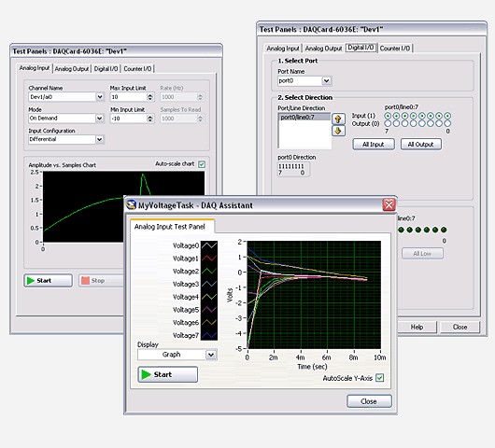Open the Port Name dropdown
This screenshot has width=495, height=448.
[327, 81]
